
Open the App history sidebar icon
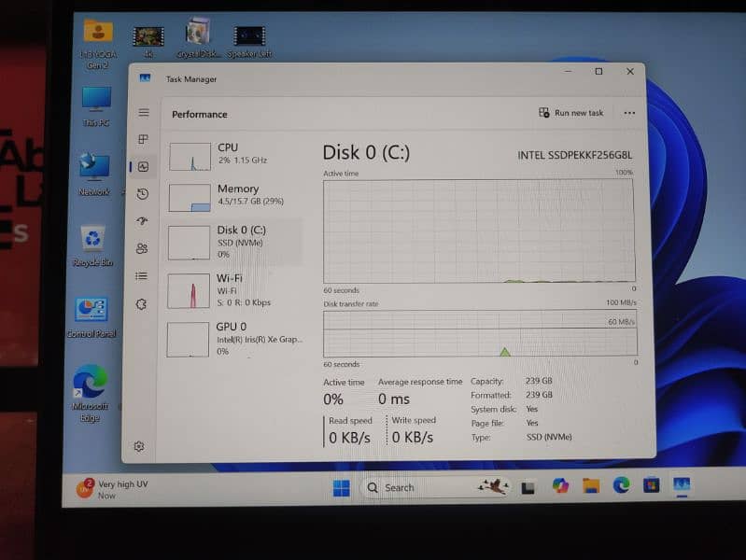tap(143, 194)
